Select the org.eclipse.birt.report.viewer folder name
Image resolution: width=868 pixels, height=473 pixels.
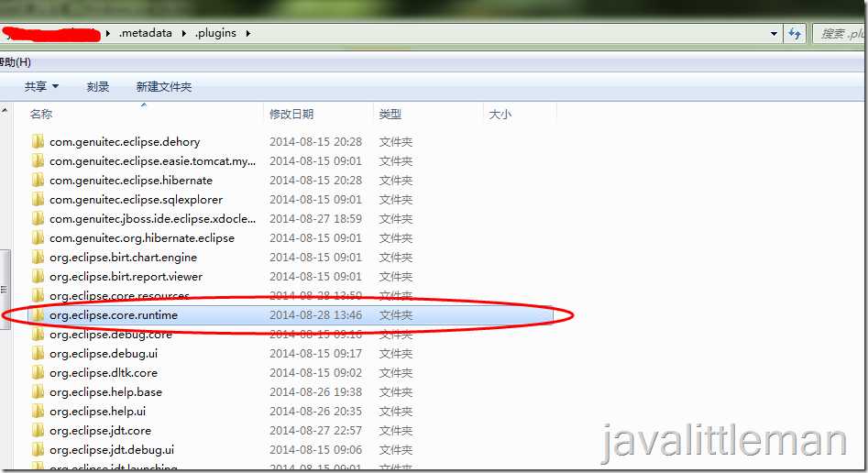point(126,277)
